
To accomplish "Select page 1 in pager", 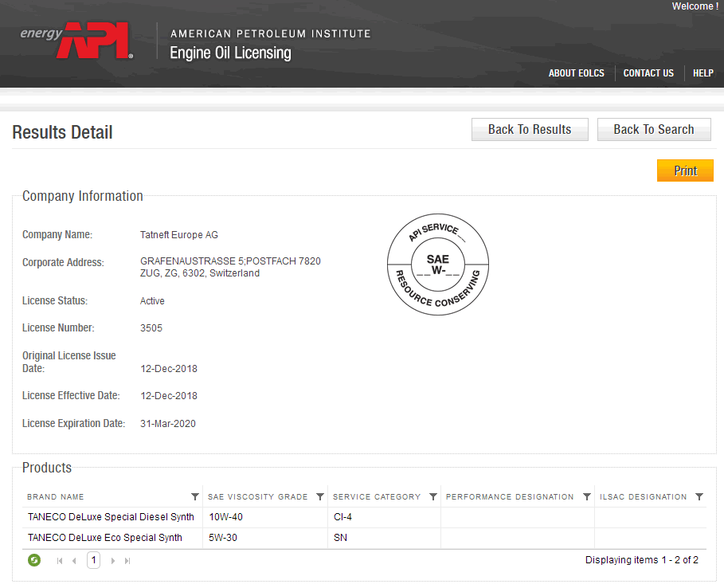I will click(x=94, y=560).
